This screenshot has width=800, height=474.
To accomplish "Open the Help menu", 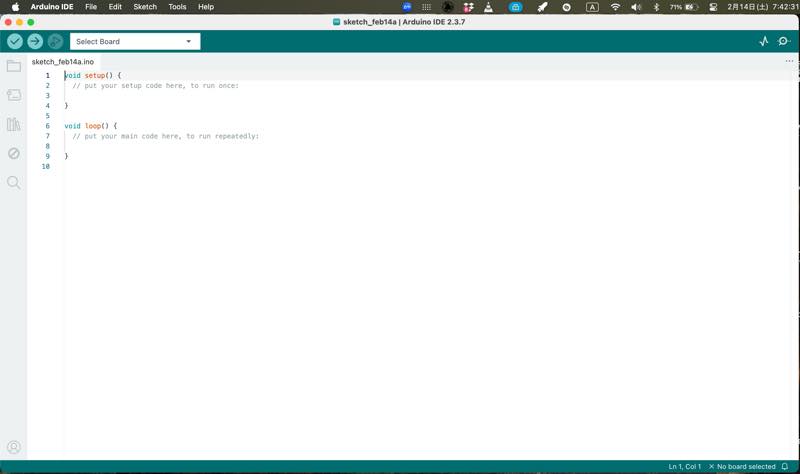I will 206,7.
